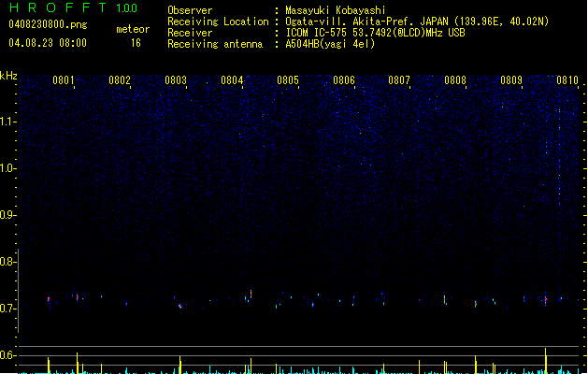588x374 pixels.
Task: Click the 0.7 kHz axis label
Action: click(x=7, y=309)
